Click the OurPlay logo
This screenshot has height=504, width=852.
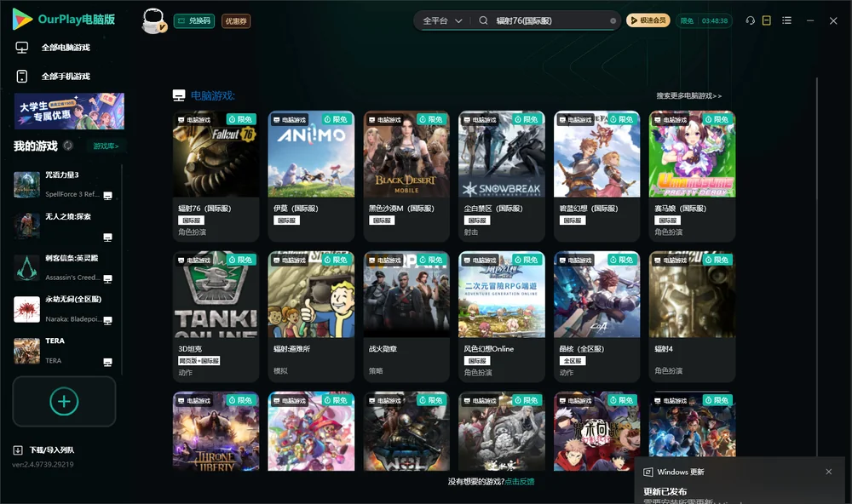click(x=64, y=20)
